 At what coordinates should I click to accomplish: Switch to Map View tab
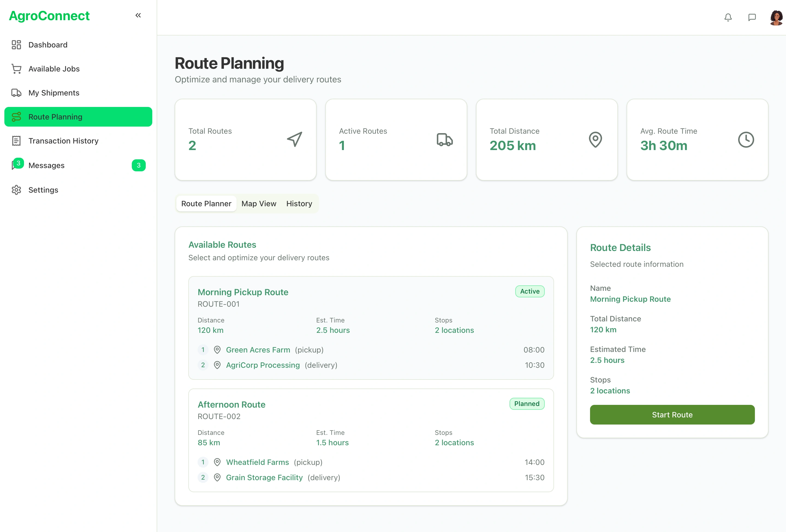coord(259,204)
